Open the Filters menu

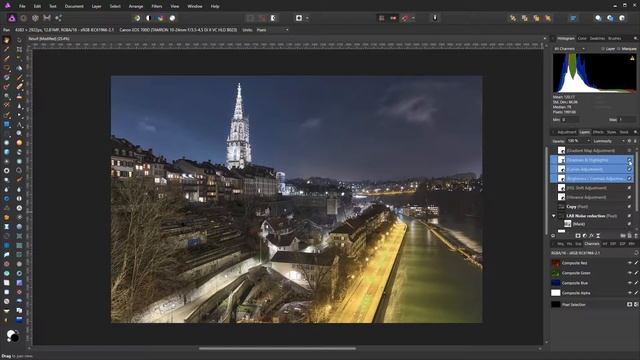tap(157, 6)
